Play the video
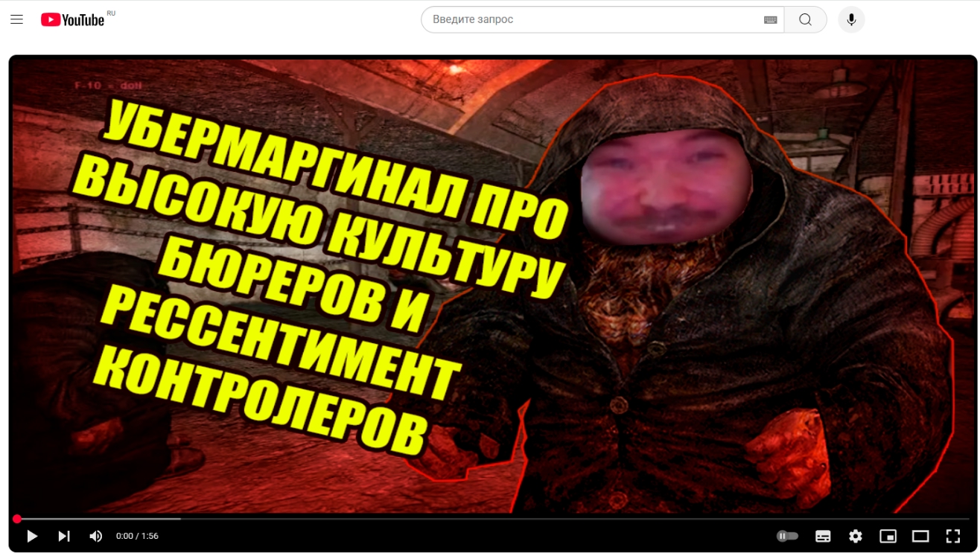980x559 pixels. (32, 536)
